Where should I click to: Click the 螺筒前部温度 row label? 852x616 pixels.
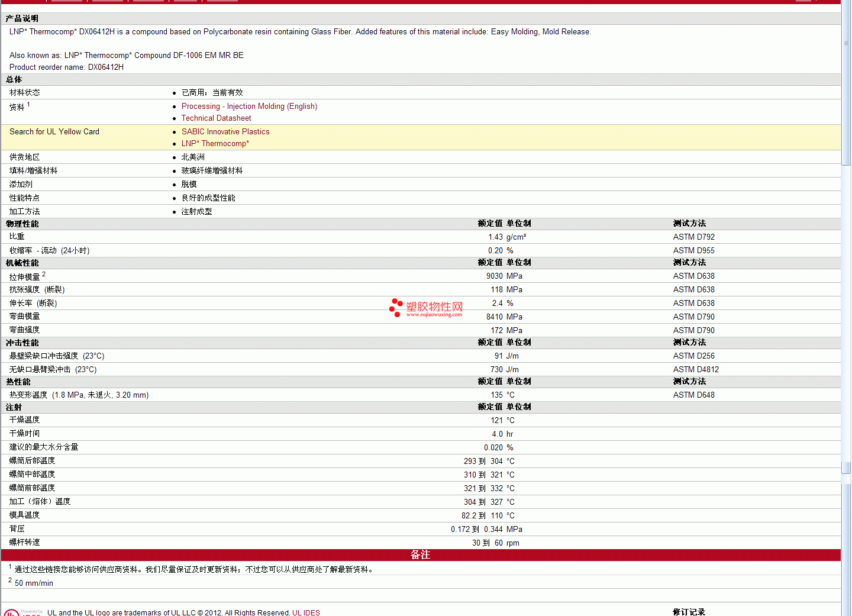(x=33, y=488)
